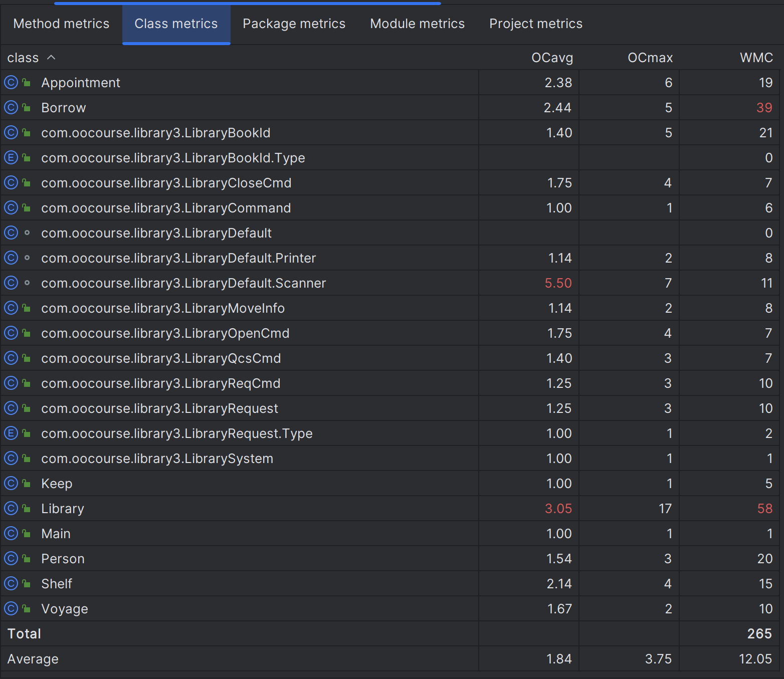Switch to the Project metrics tab
784x679 pixels.
(536, 24)
